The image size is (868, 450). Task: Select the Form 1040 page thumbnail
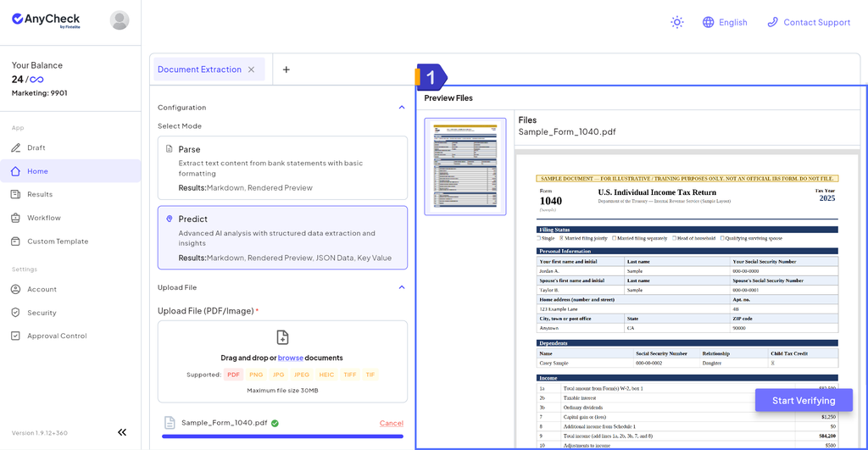click(x=465, y=167)
